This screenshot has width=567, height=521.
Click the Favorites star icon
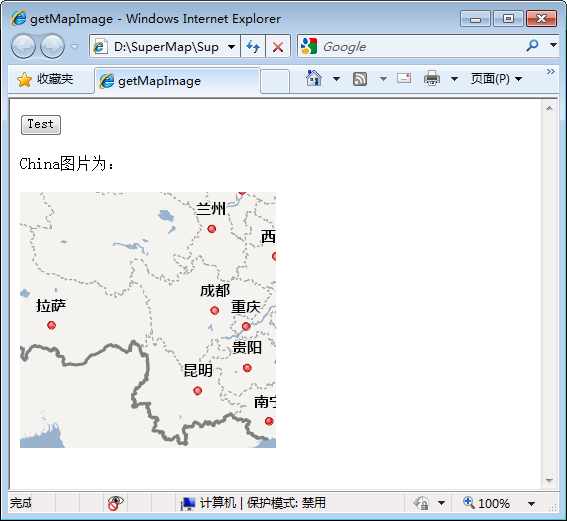[24, 80]
